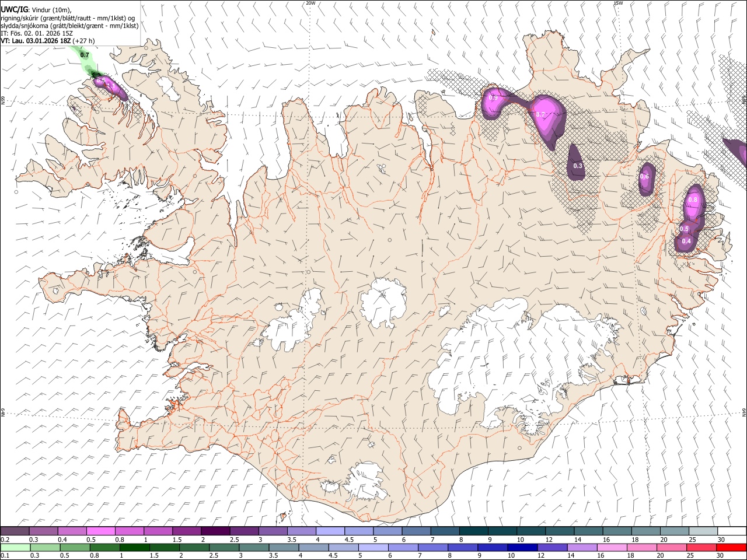Image resolution: width=747 pixels, height=560 pixels.
Task: Click the 0.7 value on the green area
Action: click(85, 55)
